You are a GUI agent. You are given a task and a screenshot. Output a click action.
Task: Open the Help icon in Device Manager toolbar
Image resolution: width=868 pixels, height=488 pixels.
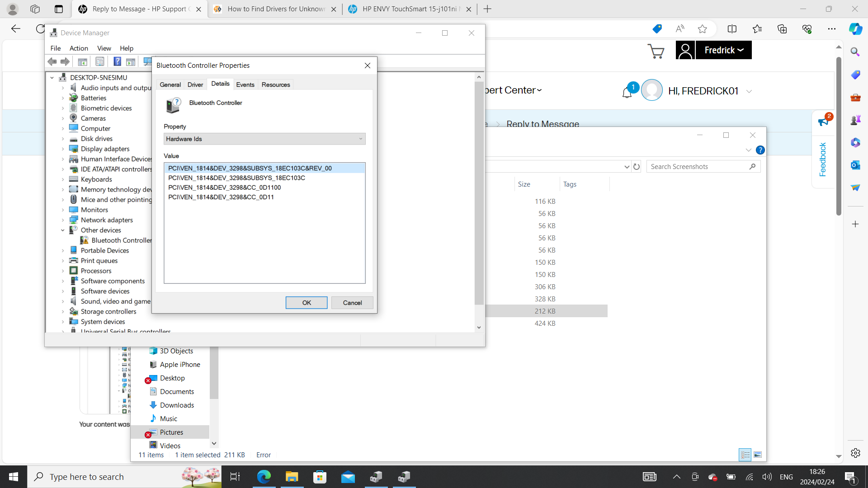coord(117,61)
